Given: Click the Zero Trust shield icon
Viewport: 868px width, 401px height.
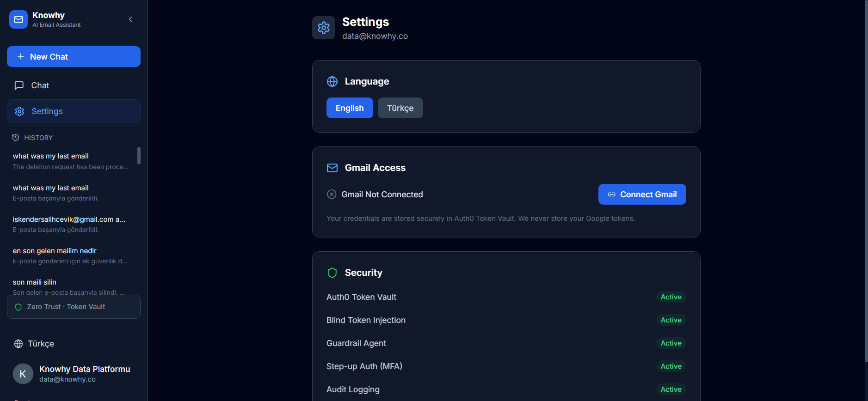Looking at the screenshot, I should [x=18, y=307].
